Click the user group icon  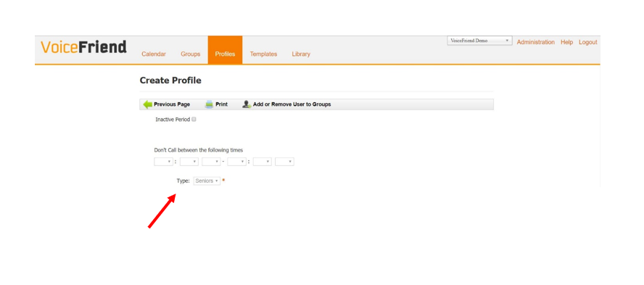247,104
